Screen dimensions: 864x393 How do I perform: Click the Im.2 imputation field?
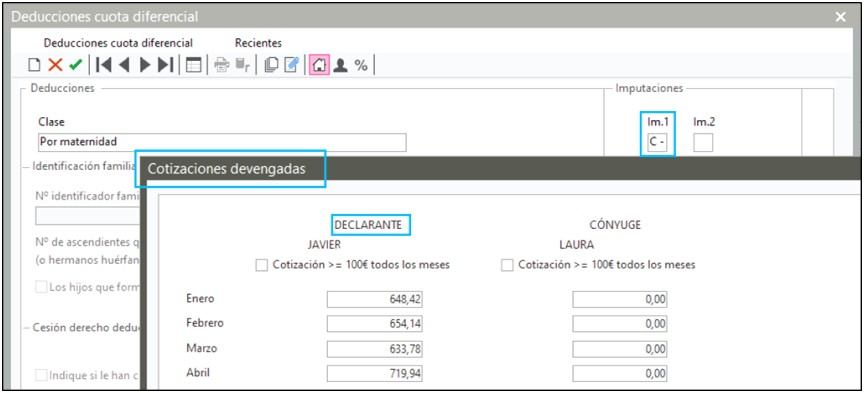pos(703,142)
